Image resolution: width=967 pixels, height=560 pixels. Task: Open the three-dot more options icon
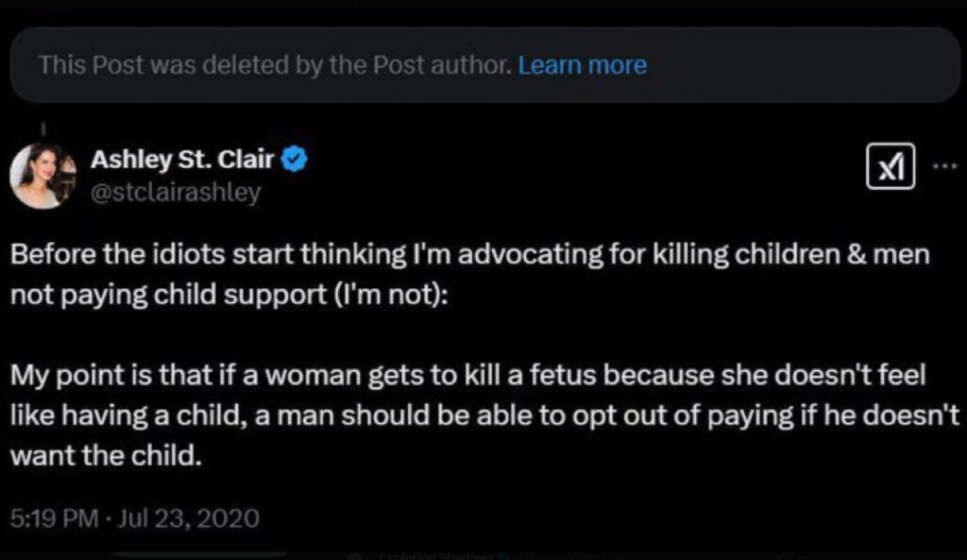(x=942, y=166)
